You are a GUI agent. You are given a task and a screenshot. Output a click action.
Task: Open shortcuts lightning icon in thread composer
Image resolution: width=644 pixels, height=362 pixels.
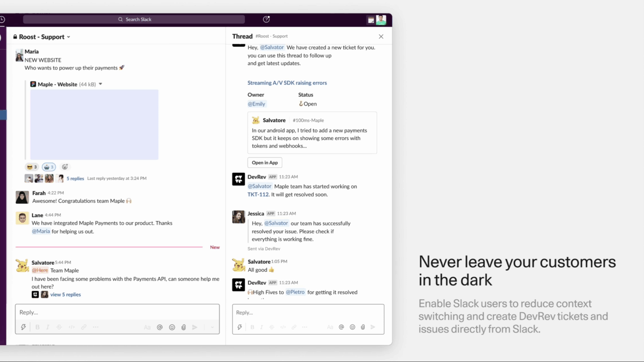[x=240, y=328]
